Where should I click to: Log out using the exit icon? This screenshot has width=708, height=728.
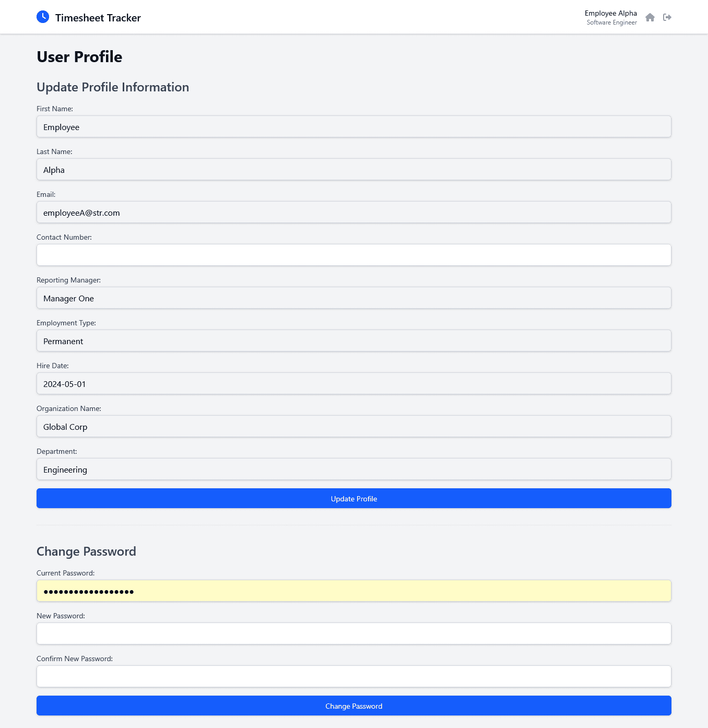coord(667,18)
